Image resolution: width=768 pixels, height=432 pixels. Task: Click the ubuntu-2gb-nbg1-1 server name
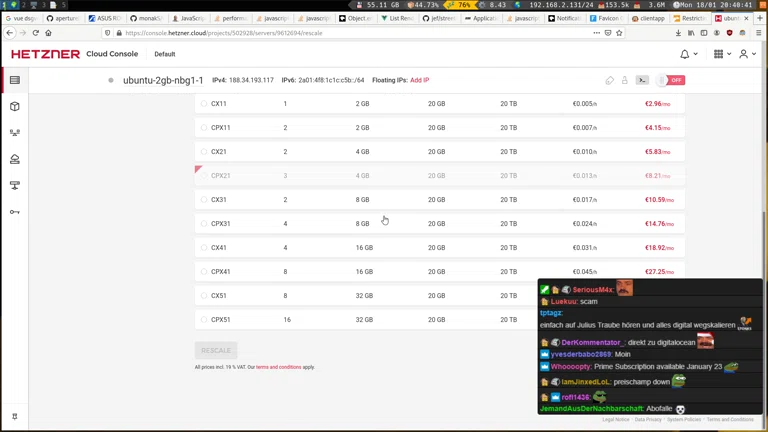163,80
